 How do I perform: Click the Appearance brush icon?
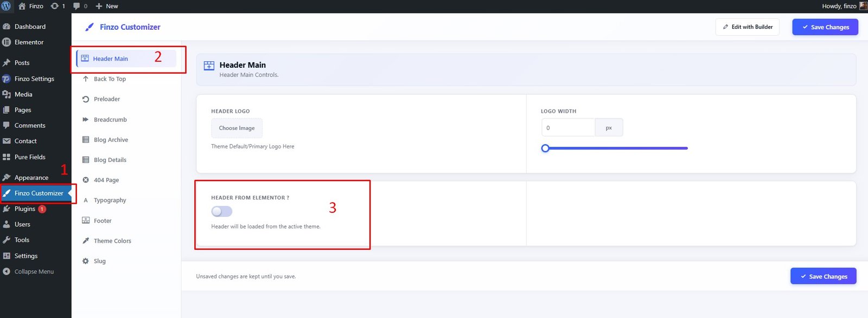tap(7, 178)
